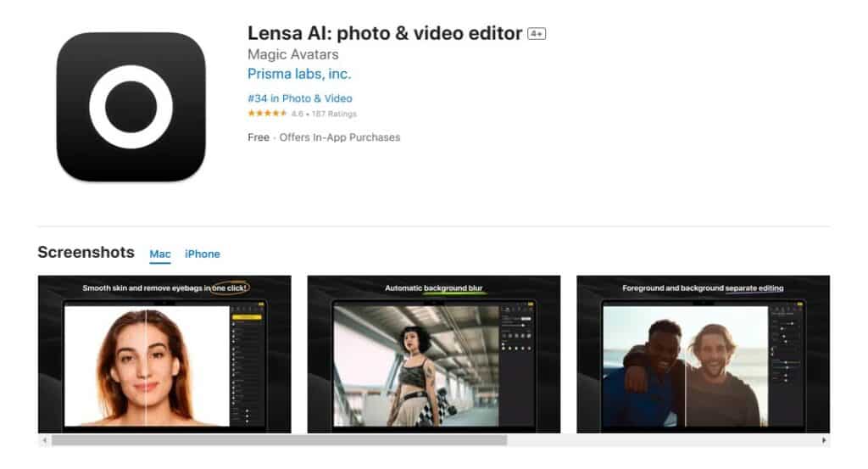Click the Screenshots section heading
Image resolution: width=868 pixels, height=469 pixels.
click(86, 253)
